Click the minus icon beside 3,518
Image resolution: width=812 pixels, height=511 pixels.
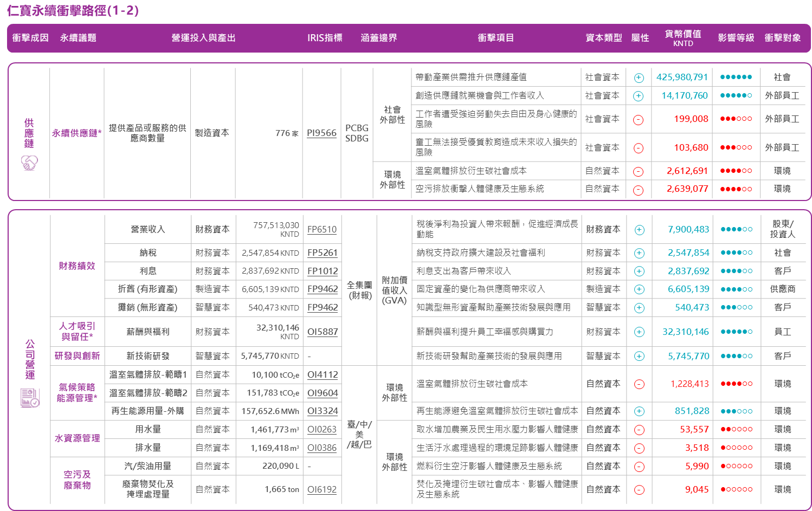point(640,448)
